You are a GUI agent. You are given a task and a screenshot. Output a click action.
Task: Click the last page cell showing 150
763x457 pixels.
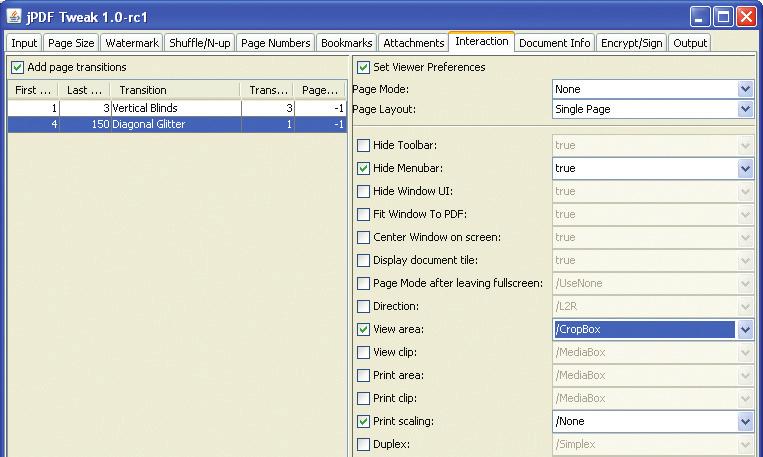click(85, 124)
